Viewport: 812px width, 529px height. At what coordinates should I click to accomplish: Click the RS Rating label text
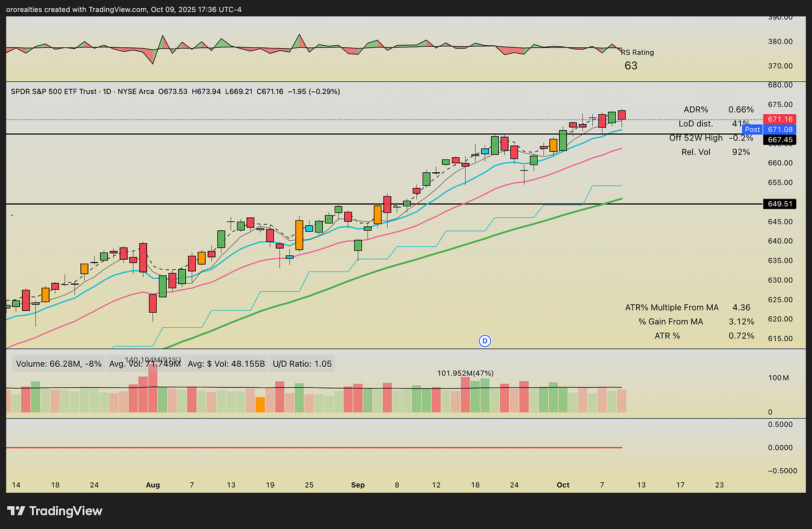pos(637,52)
